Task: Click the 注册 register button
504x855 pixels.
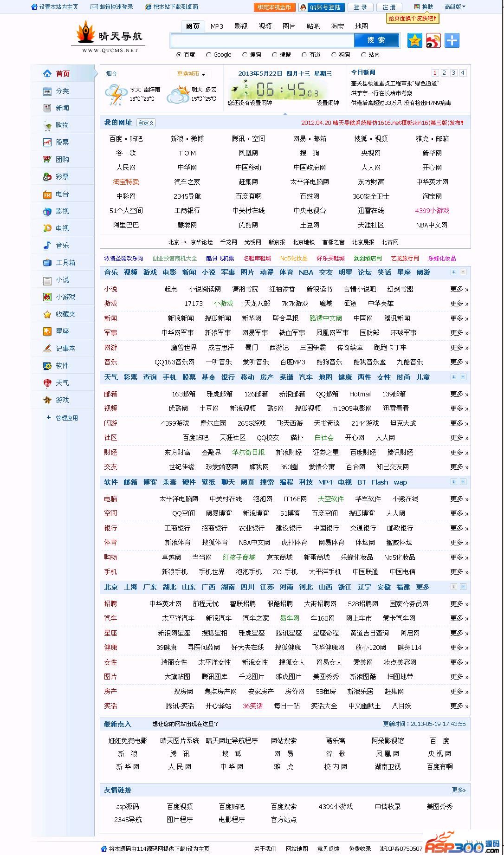Action: (389, 7)
